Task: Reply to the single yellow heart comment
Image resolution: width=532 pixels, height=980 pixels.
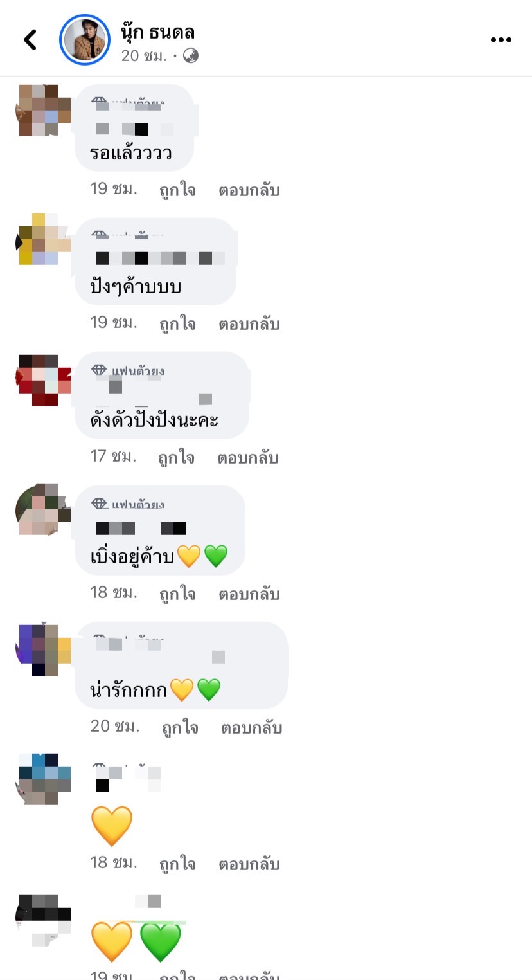Action: pos(249,864)
